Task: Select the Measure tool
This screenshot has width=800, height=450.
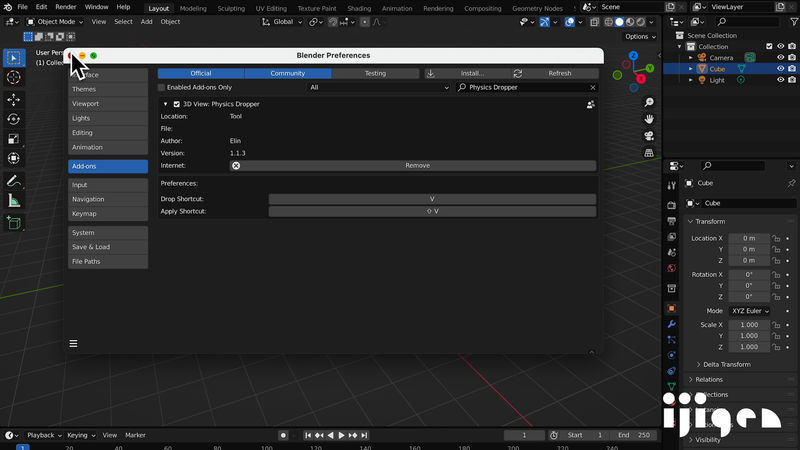Action: click(x=14, y=201)
